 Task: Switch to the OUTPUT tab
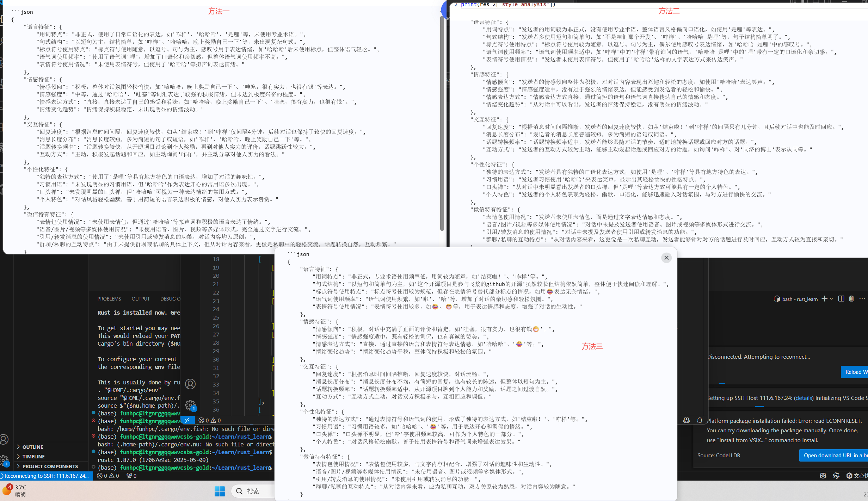[x=141, y=299]
